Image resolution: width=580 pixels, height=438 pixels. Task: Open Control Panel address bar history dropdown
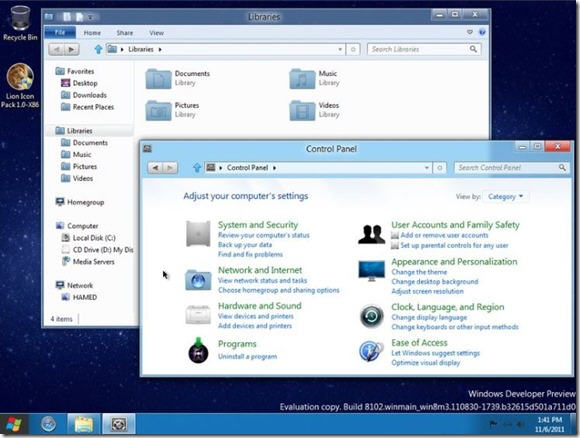click(x=426, y=168)
